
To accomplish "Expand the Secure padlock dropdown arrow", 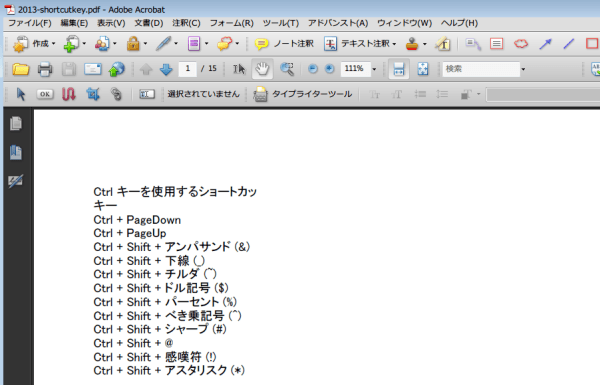I will tap(145, 44).
